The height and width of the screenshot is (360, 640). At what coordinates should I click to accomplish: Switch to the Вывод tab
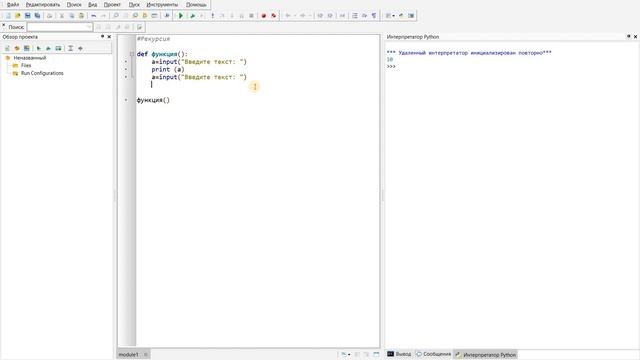point(399,354)
